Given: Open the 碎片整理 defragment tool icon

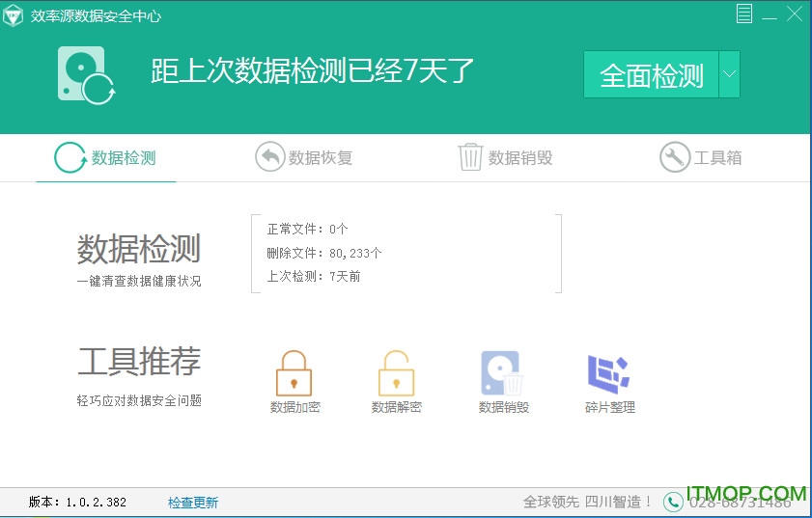Looking at the screenshot, I should pyautogui.click(x=608, y=374).
